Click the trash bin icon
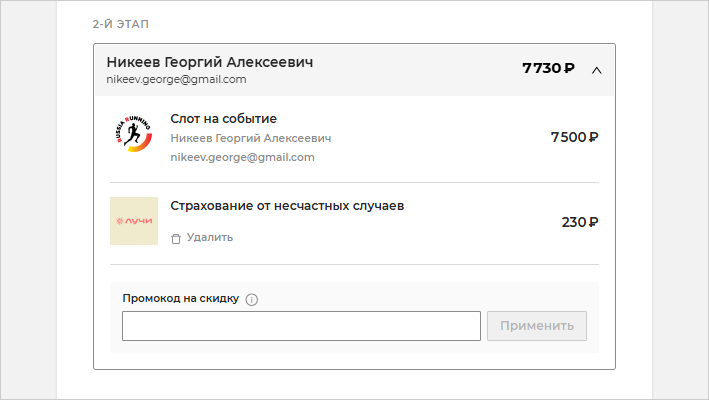 click(x=176, y=238)
